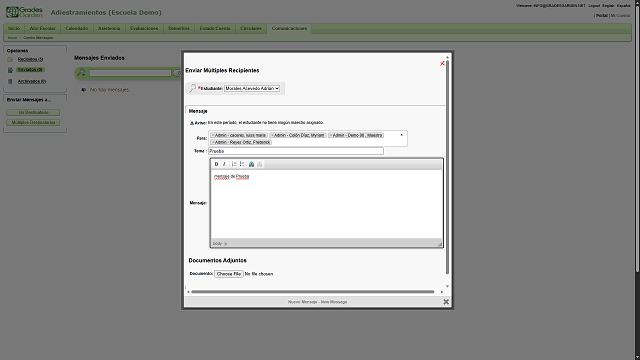The height and width of the screenshot is (360, 640).
Task: Click in the Tema subject field
Action: point(296,151)
